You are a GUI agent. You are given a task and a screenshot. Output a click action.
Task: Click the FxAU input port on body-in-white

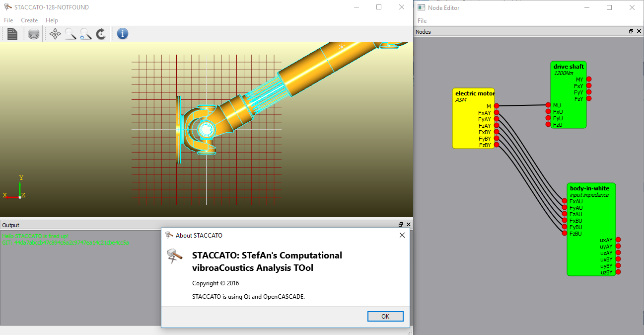click(x=565, y=201)
